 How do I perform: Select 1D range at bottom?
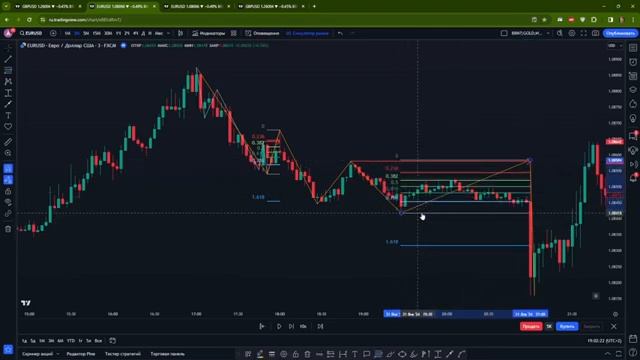point(24,340)
